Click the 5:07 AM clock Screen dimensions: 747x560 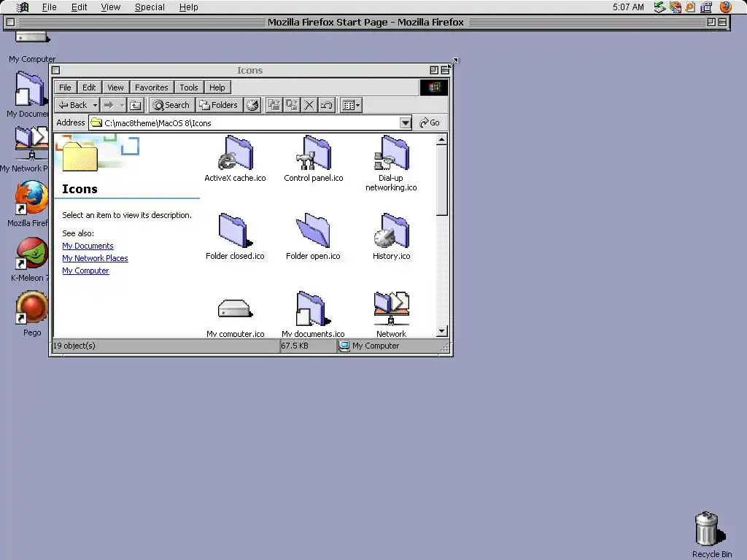pos(628,7)
